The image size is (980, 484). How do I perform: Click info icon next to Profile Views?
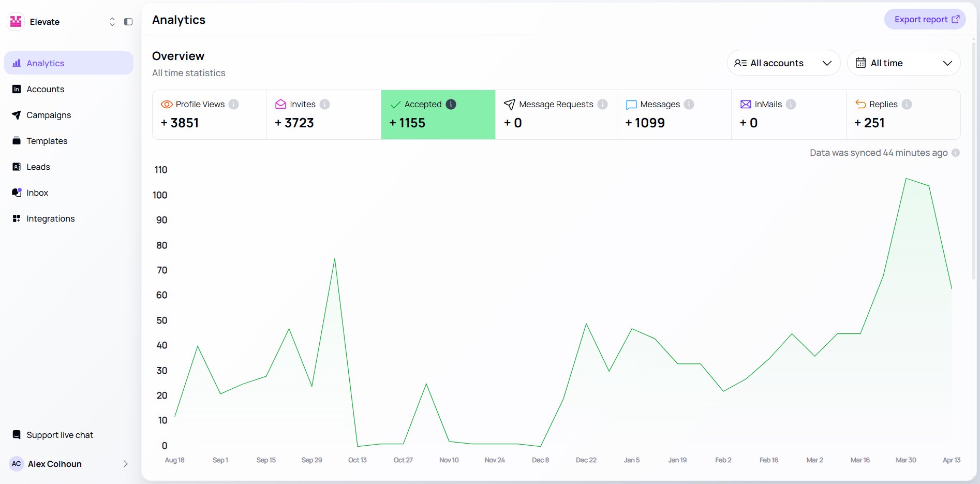point(234,104)
